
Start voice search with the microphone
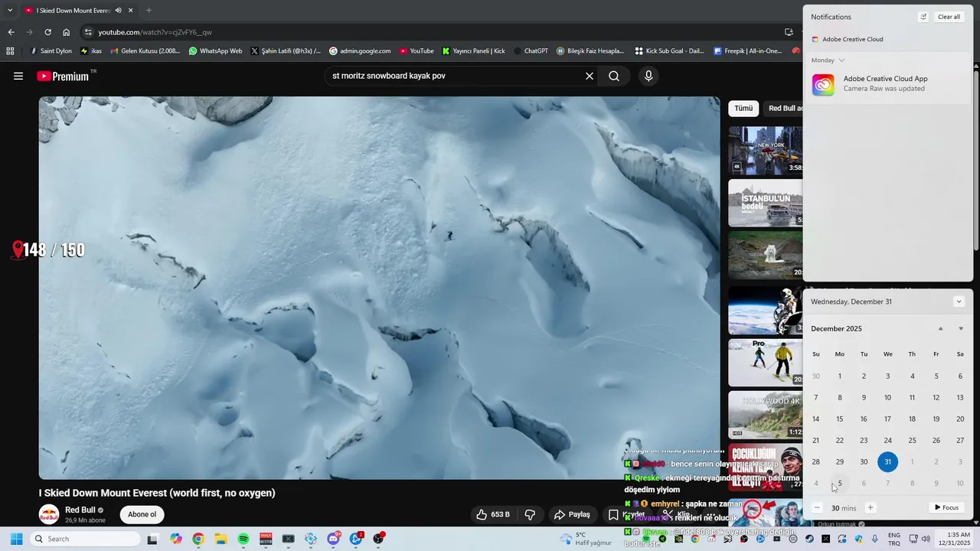click(x=648, y=76)
